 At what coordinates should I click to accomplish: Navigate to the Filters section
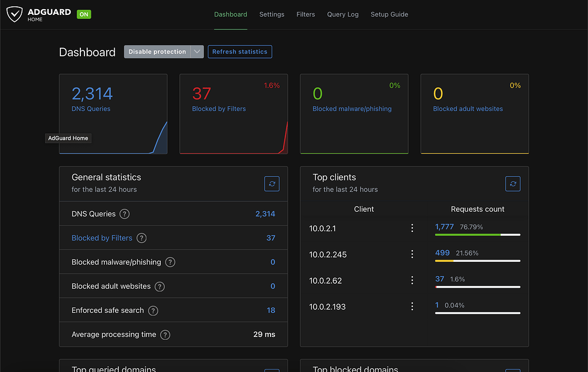[x=305, y=14]
